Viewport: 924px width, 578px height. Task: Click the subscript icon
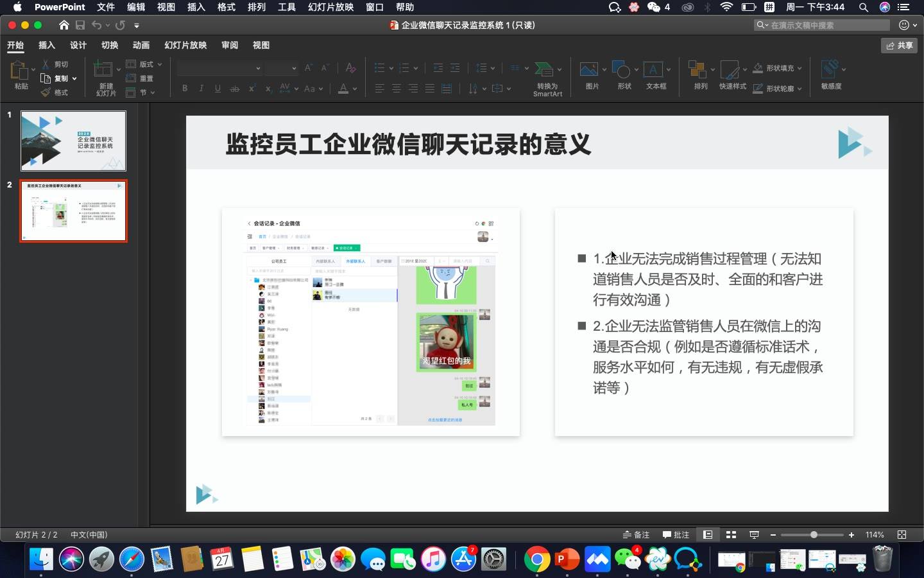point(268,89)
